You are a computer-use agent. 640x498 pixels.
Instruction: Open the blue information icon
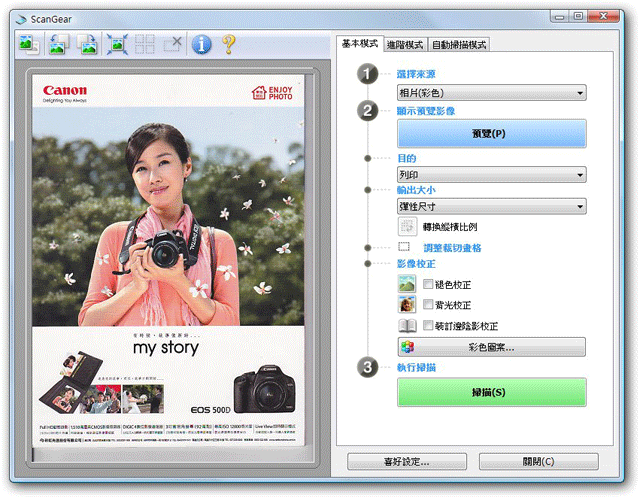coord(202,44)
